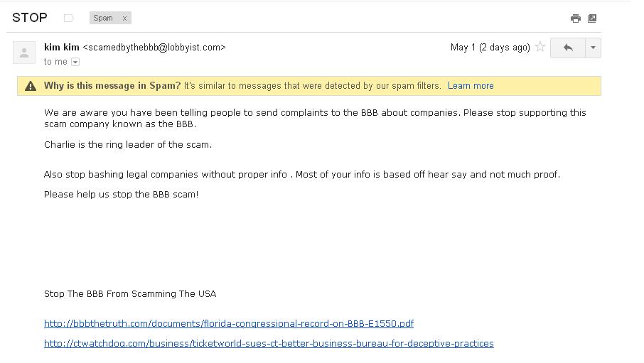The width and height of the screenshot is (644, 363).
Task: Open the More options dropdown beside reply
Action: coord(593,48)
